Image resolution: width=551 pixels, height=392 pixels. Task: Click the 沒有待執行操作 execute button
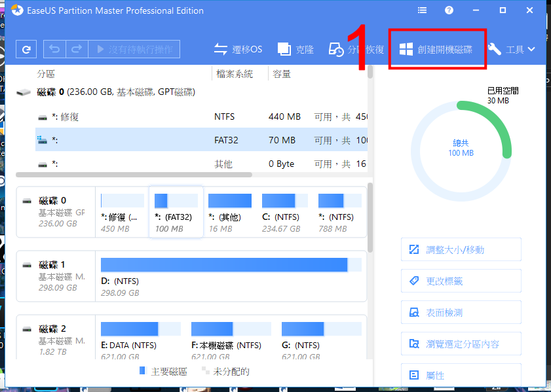pyautogui.click(x=134, y=49)
